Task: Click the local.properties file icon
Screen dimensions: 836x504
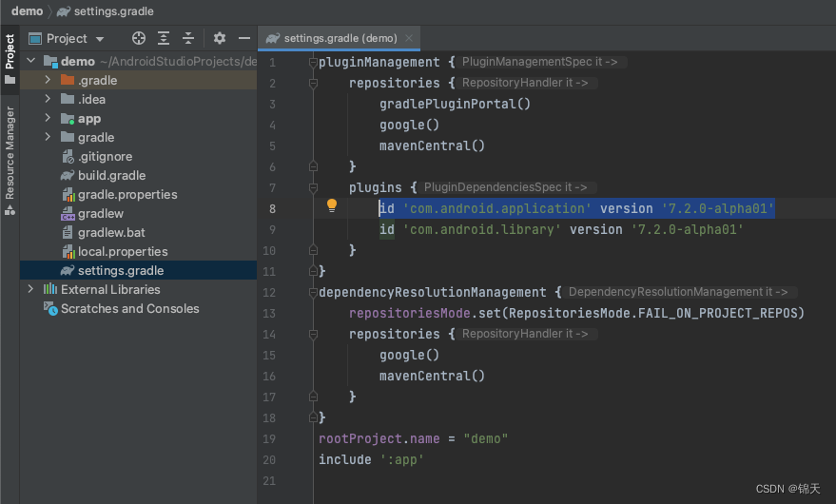Action: (68, 252)
